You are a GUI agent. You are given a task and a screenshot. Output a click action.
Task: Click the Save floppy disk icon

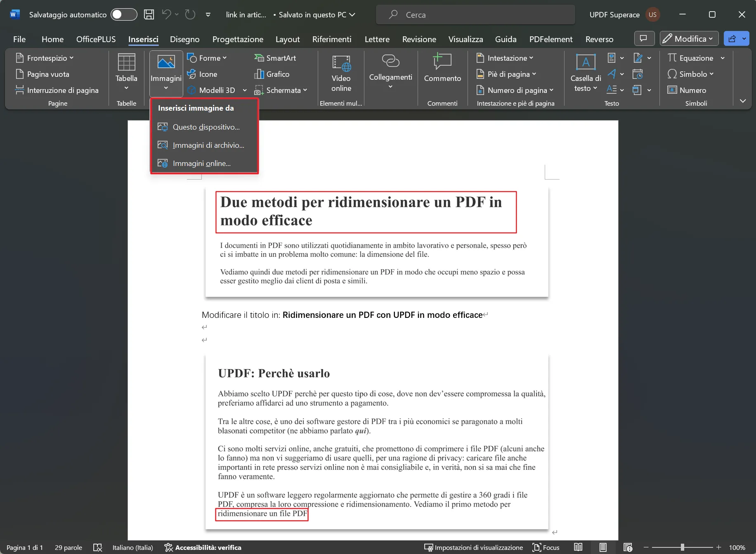pyautogui.click(x=149, y=14)
